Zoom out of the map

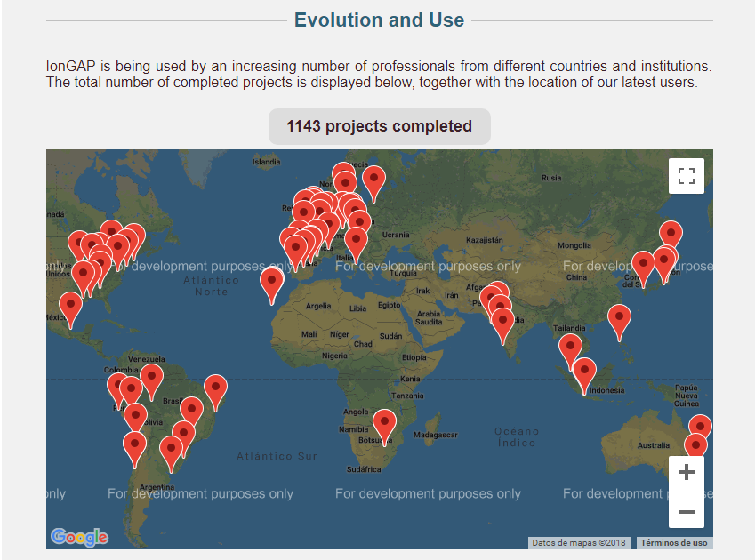[687, 511]
